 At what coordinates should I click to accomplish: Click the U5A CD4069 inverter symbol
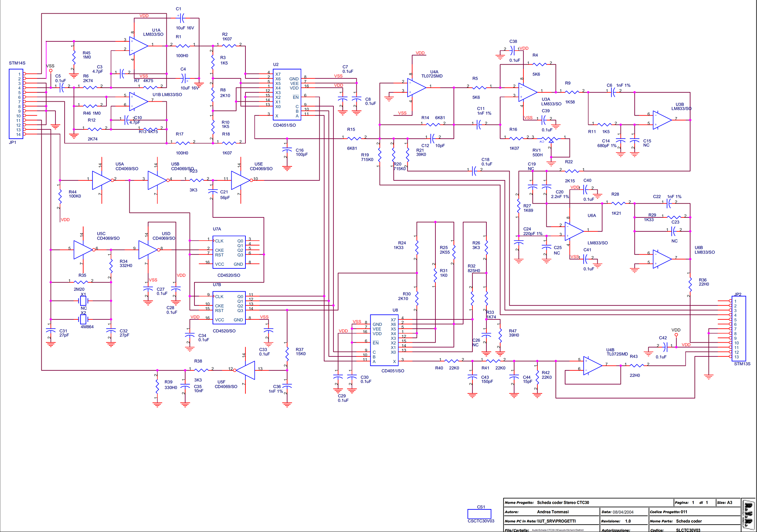[x=101, y=180]
